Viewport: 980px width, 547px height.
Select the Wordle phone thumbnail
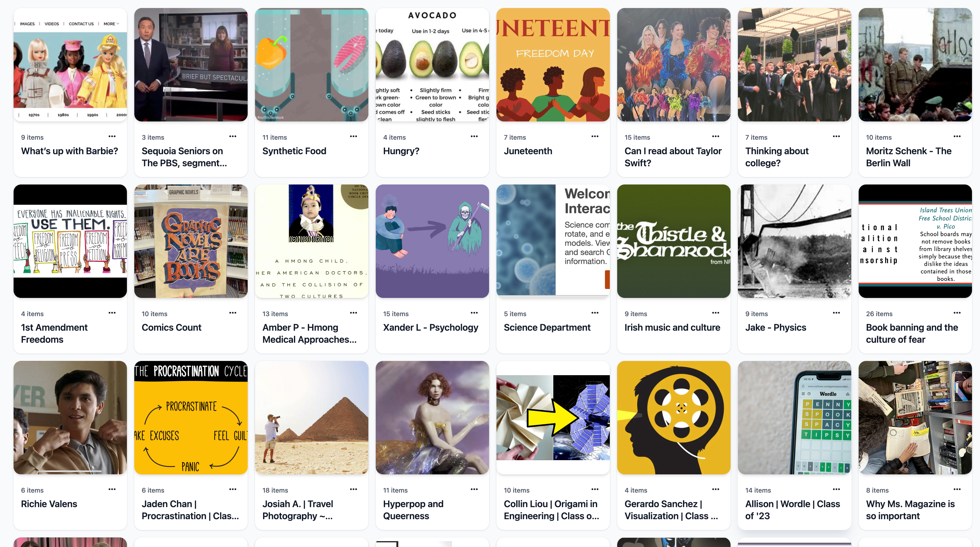point(794,418)
